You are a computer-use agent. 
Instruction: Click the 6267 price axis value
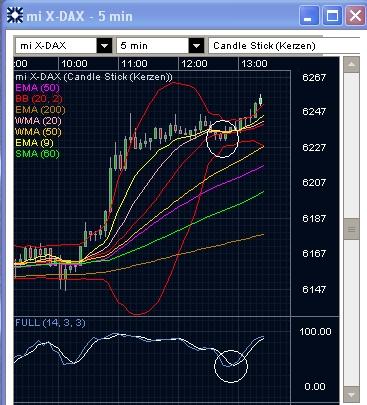tap(314, 78)
